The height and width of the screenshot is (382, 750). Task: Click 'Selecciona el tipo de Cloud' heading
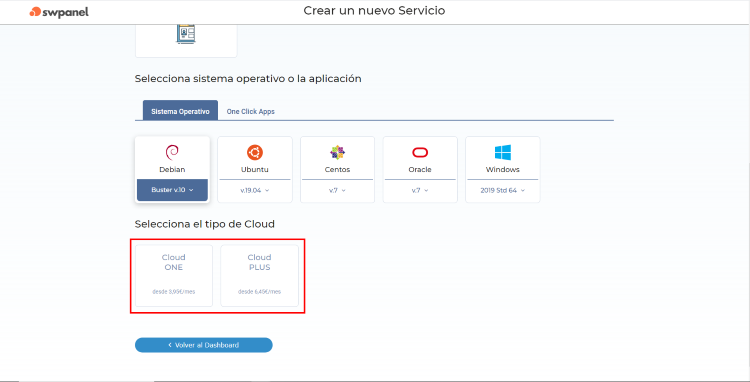[x=205, y=224]
